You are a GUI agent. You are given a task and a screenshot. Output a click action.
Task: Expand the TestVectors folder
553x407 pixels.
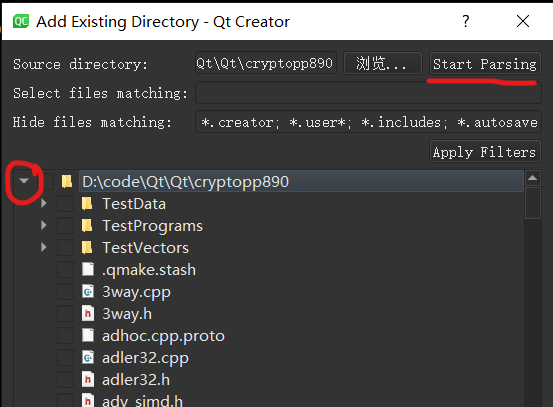(43, 247)
